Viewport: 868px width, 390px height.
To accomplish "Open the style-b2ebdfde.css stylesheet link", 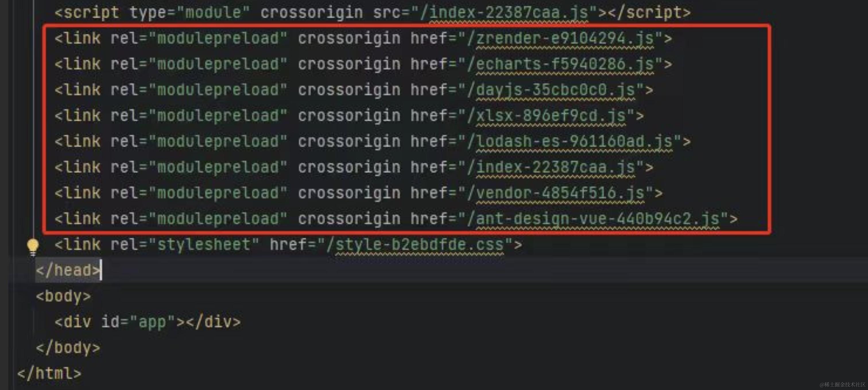I will (x=420, y=245).
